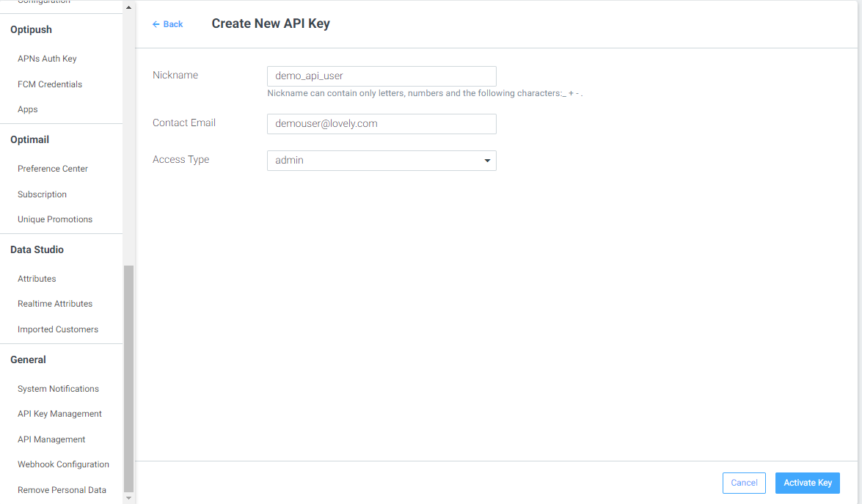
Task: Go to Imported Customers page
Action: tap(58, 329)
